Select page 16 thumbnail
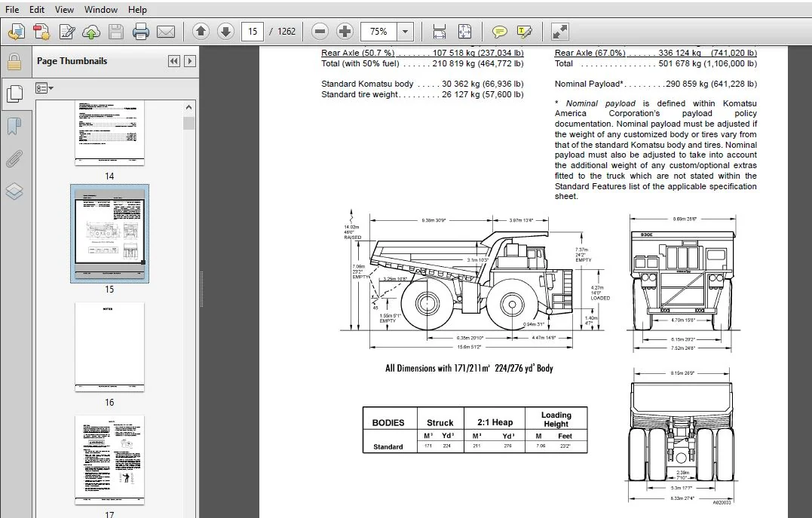812x518 pixels. click(109, 347)
